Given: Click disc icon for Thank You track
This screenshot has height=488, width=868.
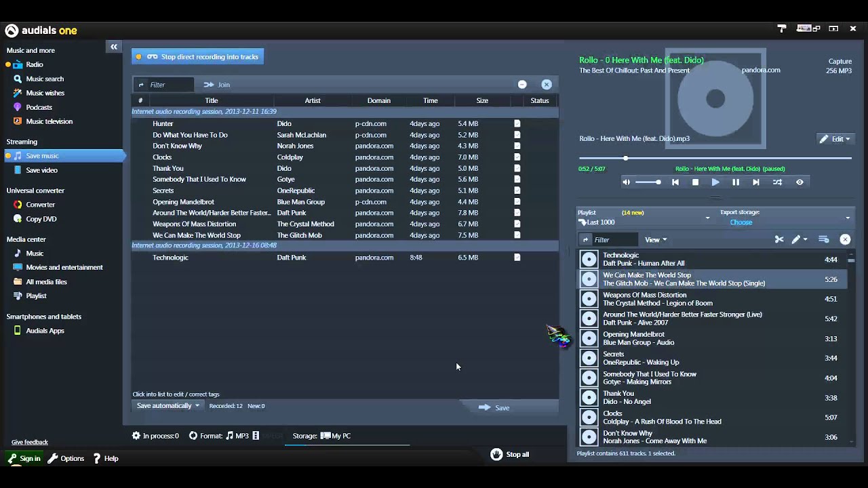Looking at the screenshot, I should (x=589, y=398).
